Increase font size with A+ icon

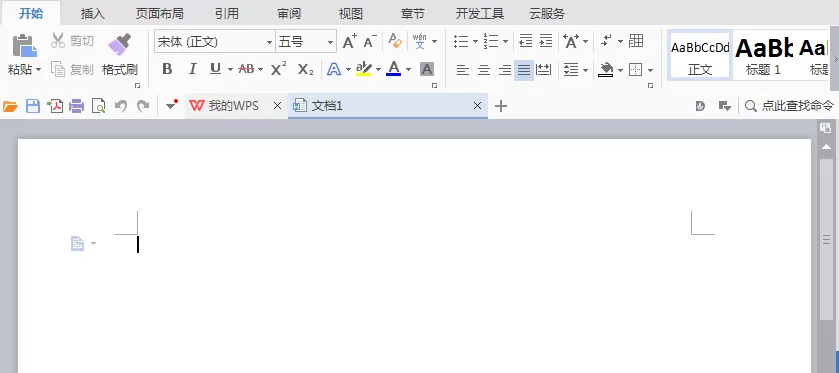[349, 41]
